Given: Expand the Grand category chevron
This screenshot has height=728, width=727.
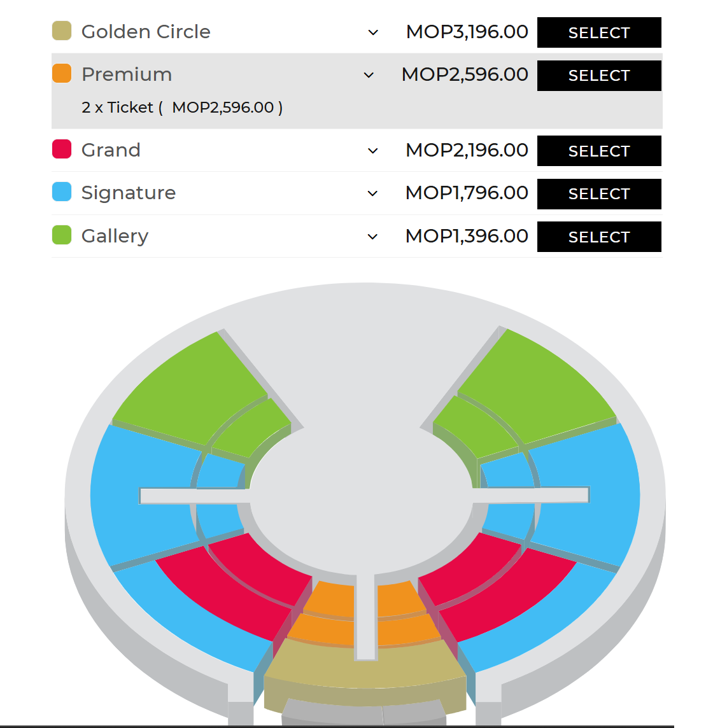Looking at the screenshot, I should (x=372, y=151).
